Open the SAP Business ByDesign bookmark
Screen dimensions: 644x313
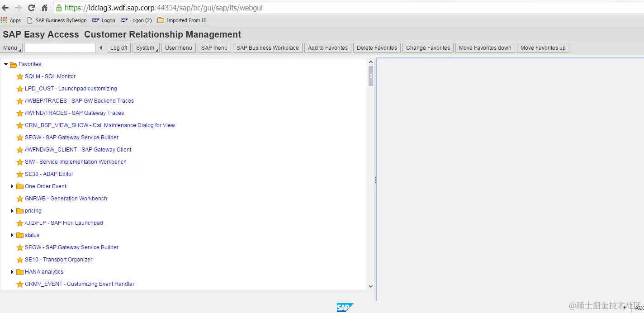(57, 20)
